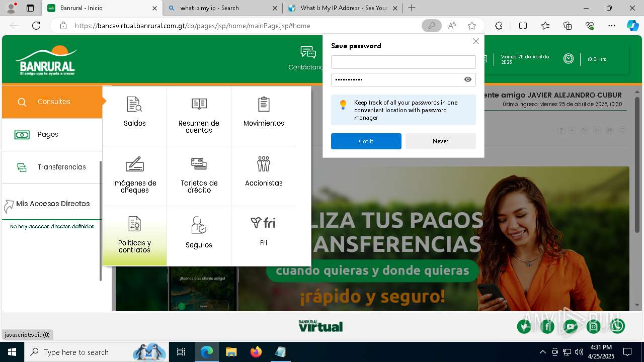Open a new browser tab
This screenshot has width=644, height=362.
412,8
